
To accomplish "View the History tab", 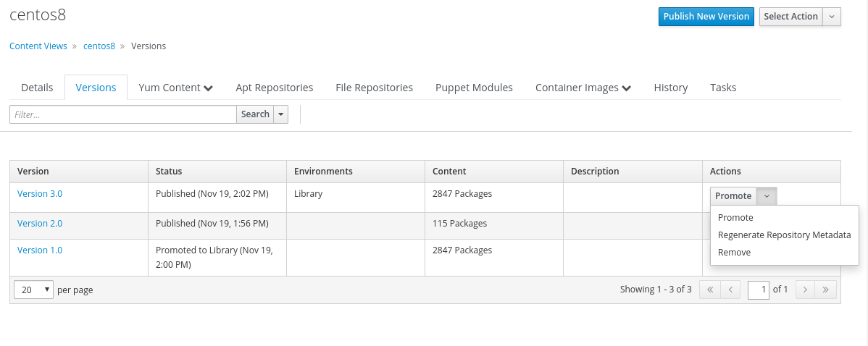I will 671,88.
